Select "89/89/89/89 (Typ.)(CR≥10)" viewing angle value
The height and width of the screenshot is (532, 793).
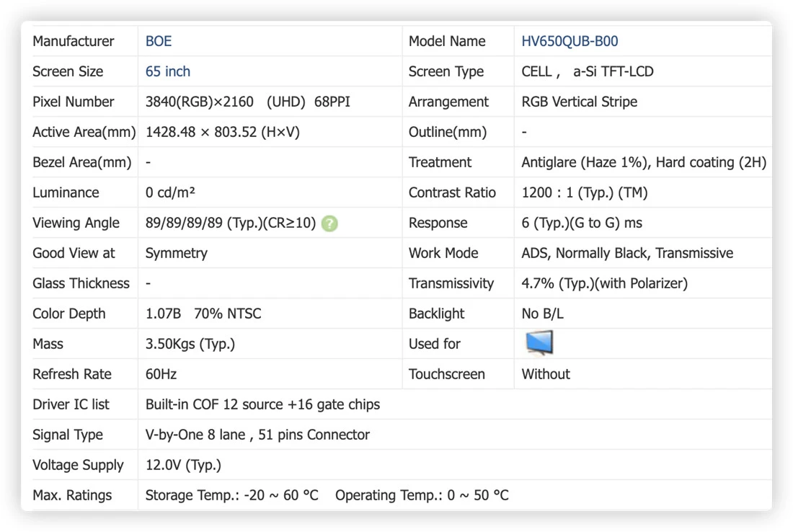231,223
